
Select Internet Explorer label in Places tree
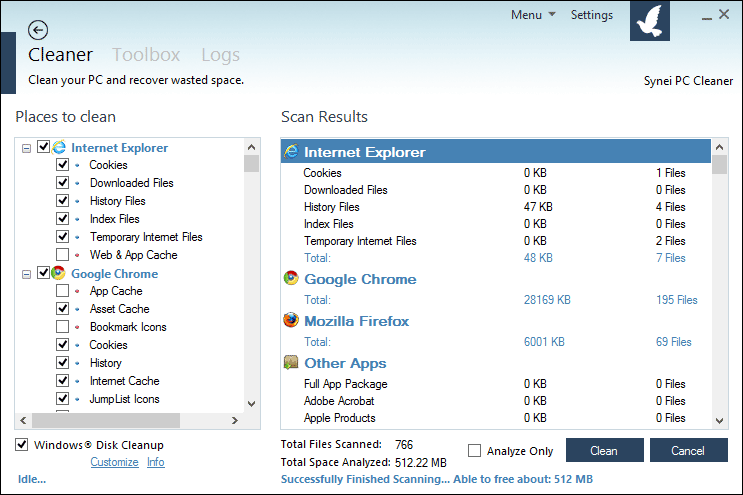(119, 148)
